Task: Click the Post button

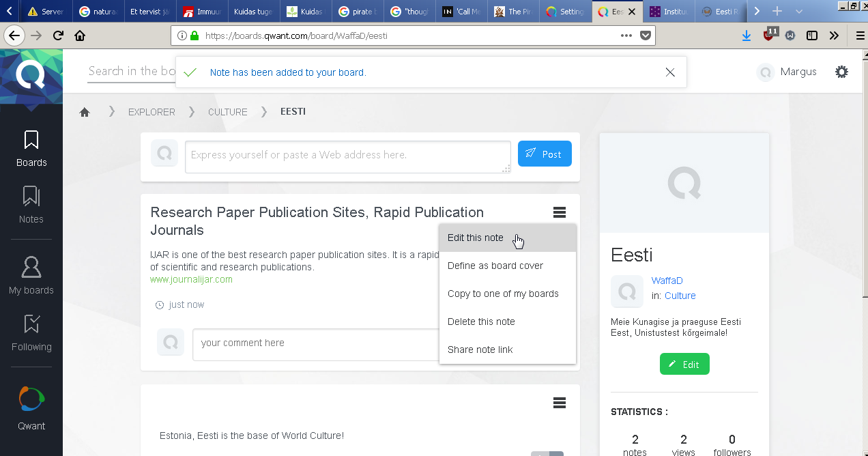Action: pyautogui.click(x=545, y=154)
